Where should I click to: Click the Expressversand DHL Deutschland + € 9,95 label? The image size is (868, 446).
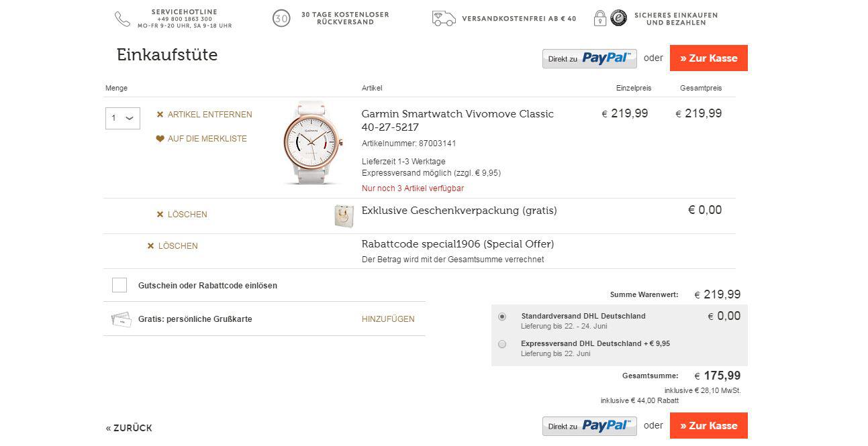595,343
